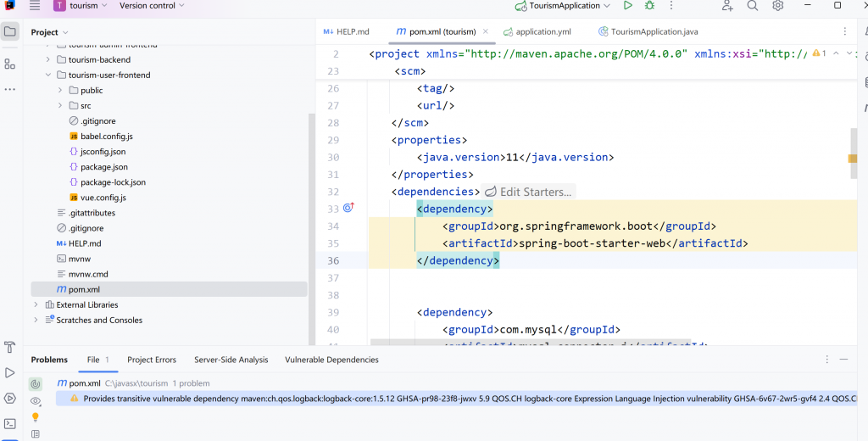
Task: Click the project tree vertical scrollbar
Action: [x=312, y=229]
